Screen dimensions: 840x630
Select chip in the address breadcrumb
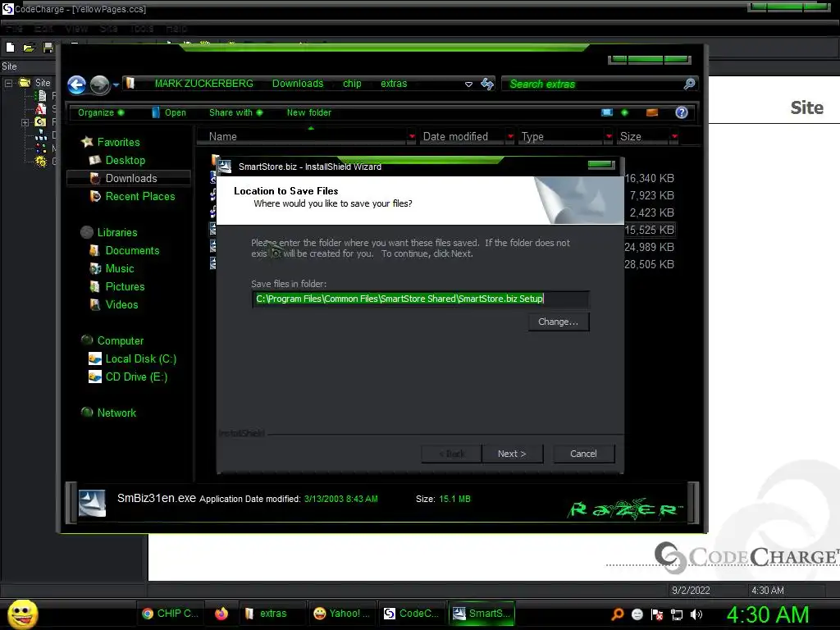[352, 84]
